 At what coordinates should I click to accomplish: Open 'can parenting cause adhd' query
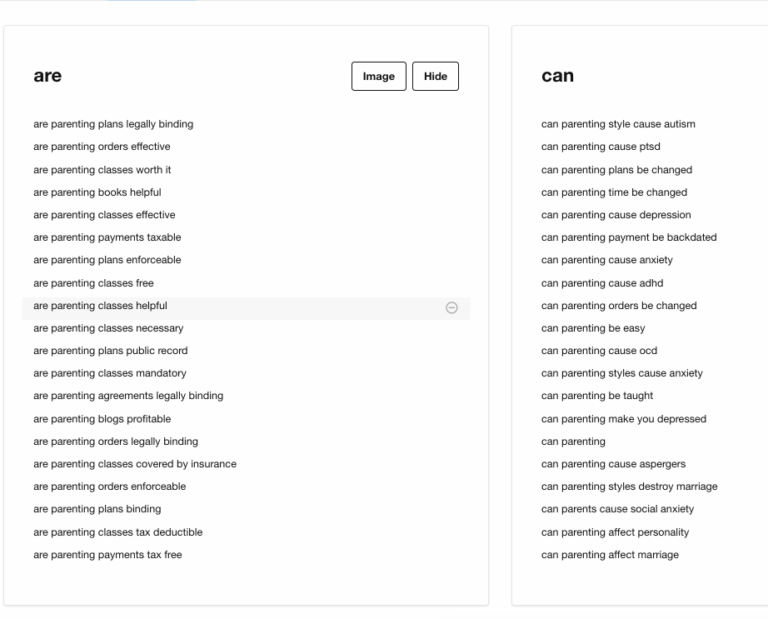point(601,283)
